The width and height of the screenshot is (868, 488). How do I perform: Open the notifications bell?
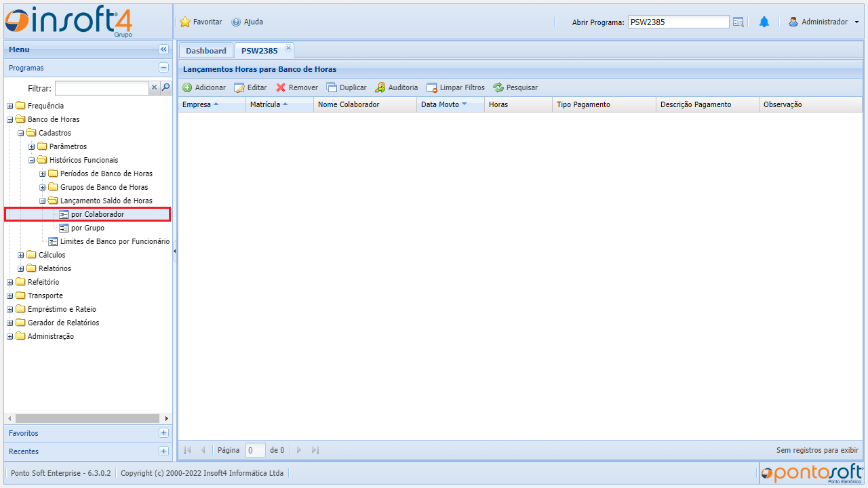point(764,22)
